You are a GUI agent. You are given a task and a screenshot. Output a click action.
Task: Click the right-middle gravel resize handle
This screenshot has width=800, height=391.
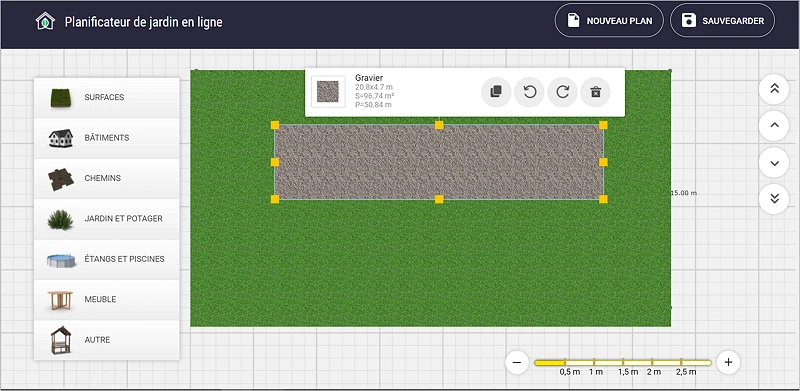603,162
